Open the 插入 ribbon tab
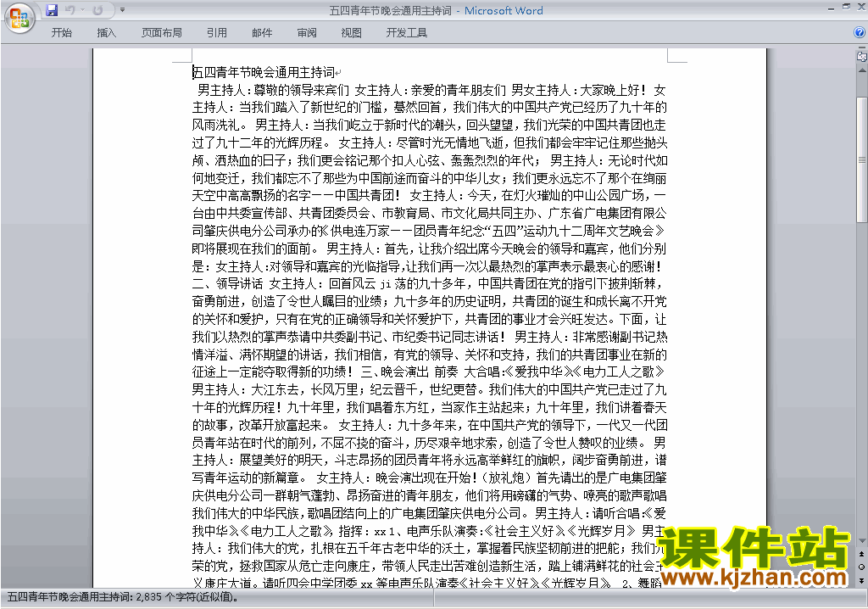Screen dimensions: 868x609 click(106, 33)
